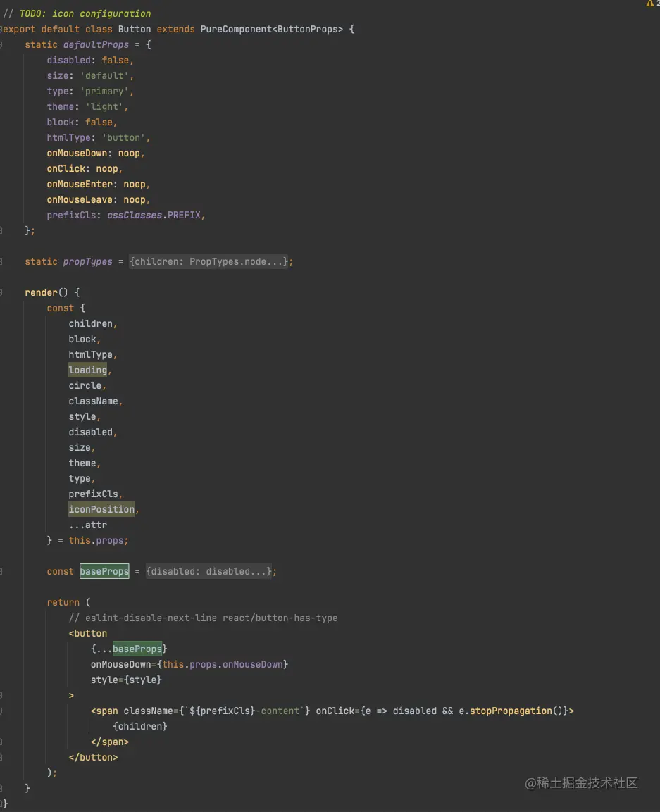Click the 'disabled: false' default line
This screenshot has height=812, width=660.
pos(90,60)
